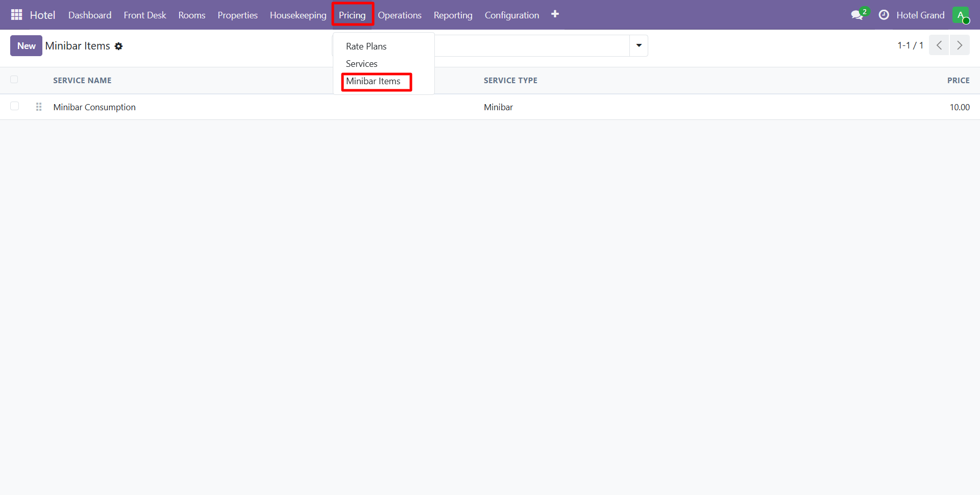Click the search input field
Image resolution: width=980 pixels, height=495 pixels.
point(531,46)
